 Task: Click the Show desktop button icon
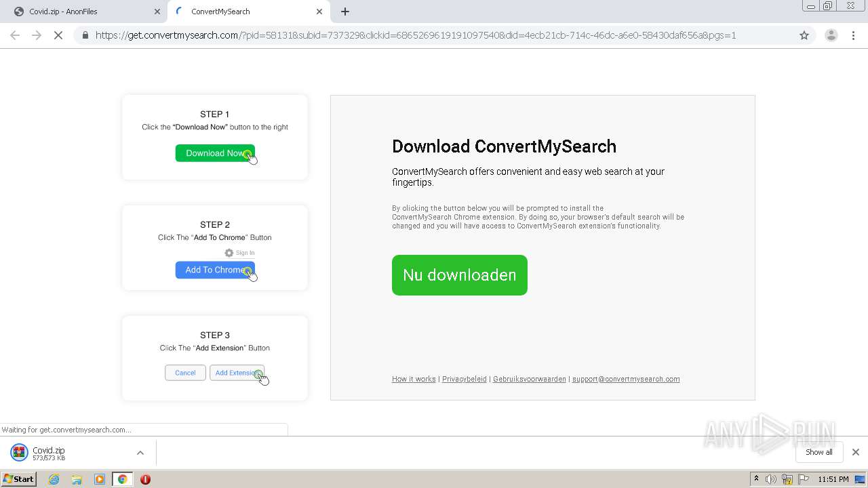(861, 479)
